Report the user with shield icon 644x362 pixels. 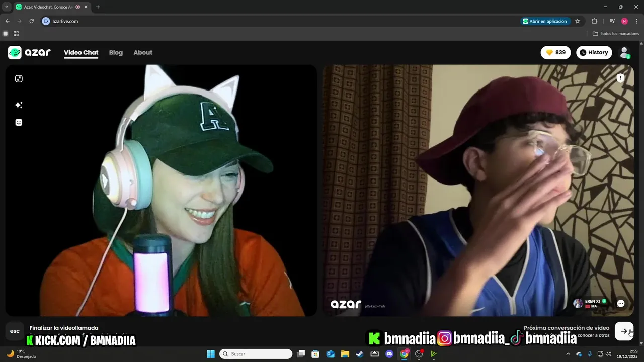click(620, 78)
